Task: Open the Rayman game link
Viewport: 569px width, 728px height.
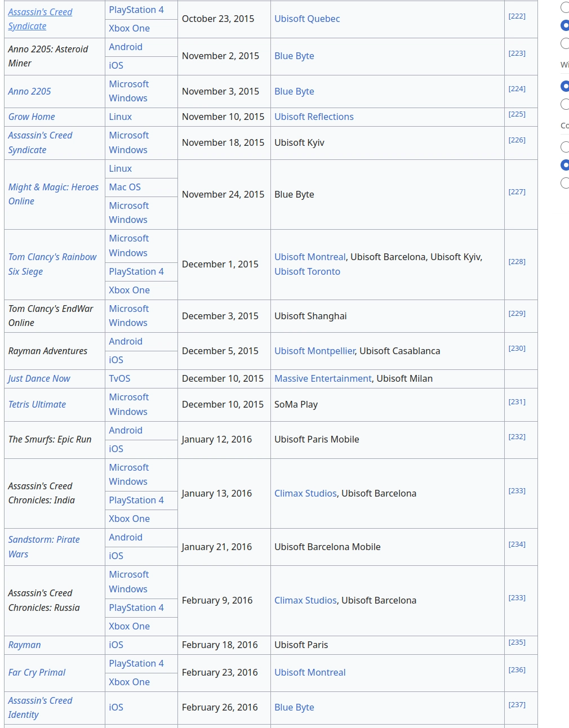Action: [24, 645]
